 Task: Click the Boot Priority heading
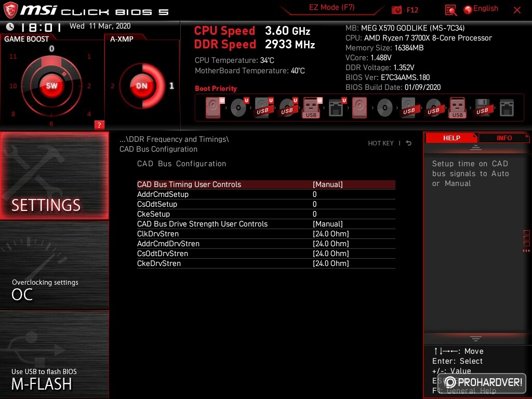(216, 88)
